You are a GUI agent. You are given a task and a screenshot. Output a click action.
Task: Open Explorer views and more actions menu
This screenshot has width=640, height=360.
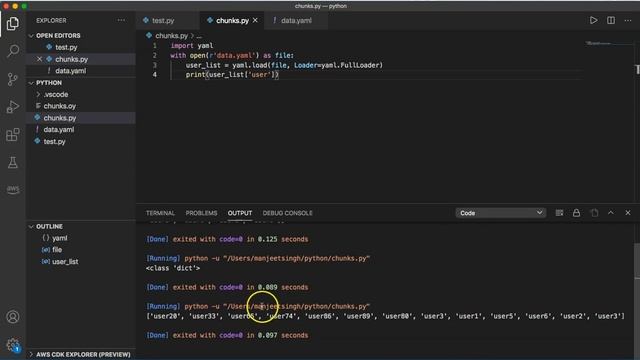[121, 20]
